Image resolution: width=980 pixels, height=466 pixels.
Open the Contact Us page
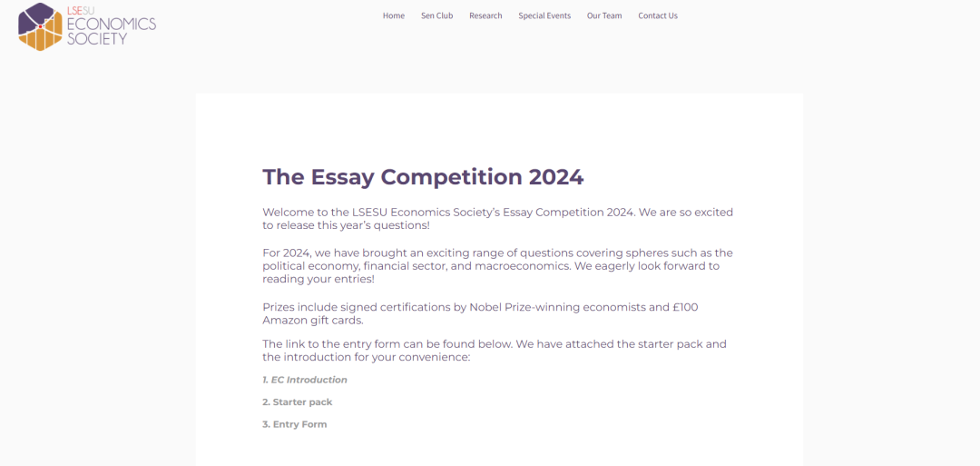(x=658, y=15)
